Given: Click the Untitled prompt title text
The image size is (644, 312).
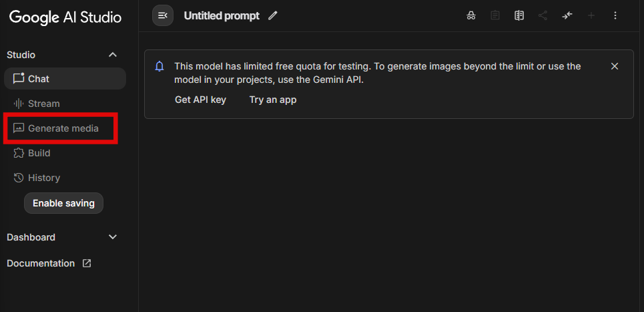Looking at the screenshot, I should tap(222, 15).
